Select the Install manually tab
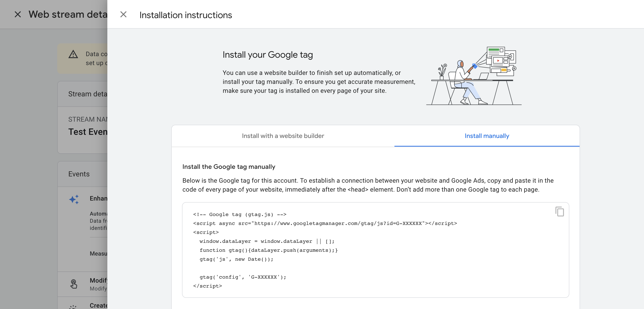 coord(487,136)
